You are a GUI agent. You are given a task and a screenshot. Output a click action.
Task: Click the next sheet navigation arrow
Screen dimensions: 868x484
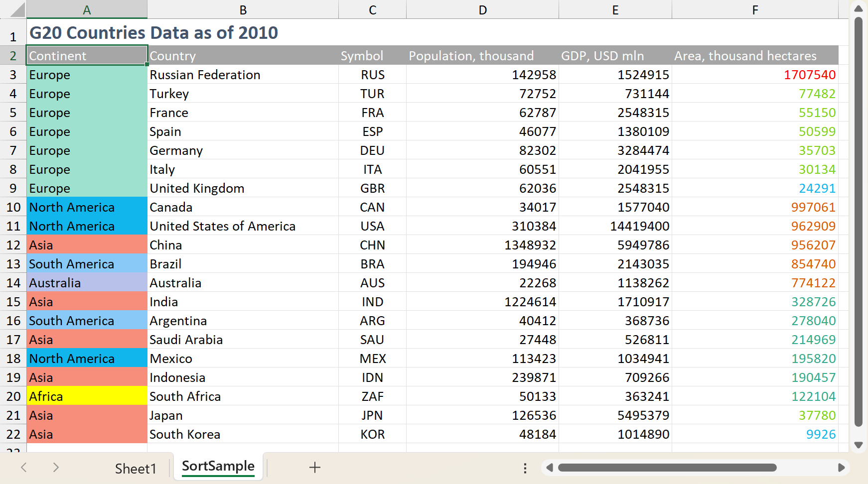coord(56,467)
